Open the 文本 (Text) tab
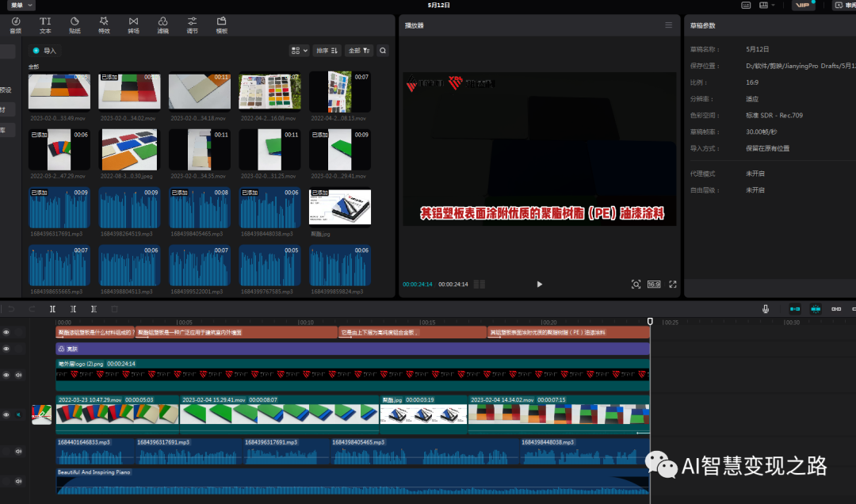The image size is (856, 504). pos(45,25)
